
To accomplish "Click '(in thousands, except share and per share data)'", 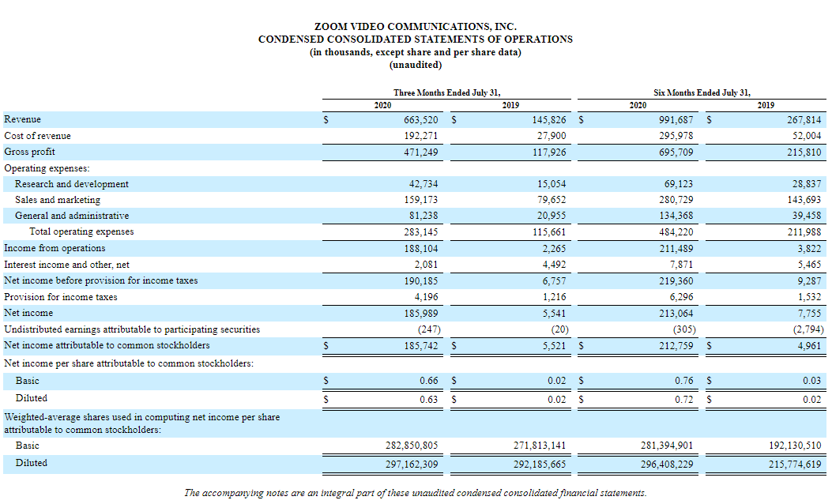I will 416,52.
